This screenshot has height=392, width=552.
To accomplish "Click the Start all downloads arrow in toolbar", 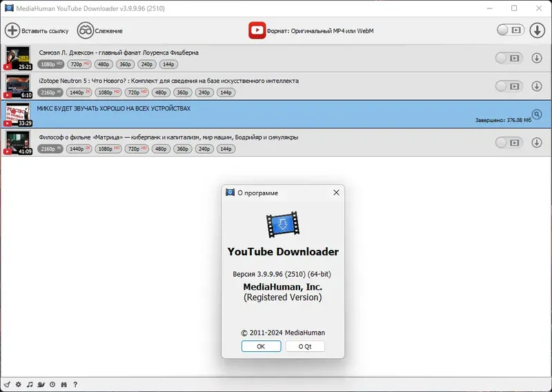I will 538,30.
